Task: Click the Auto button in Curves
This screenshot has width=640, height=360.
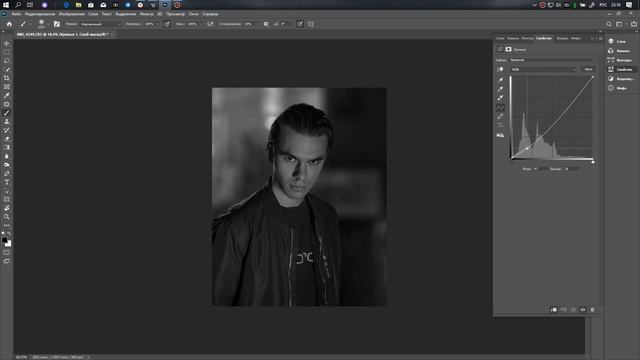Action: 588,69
